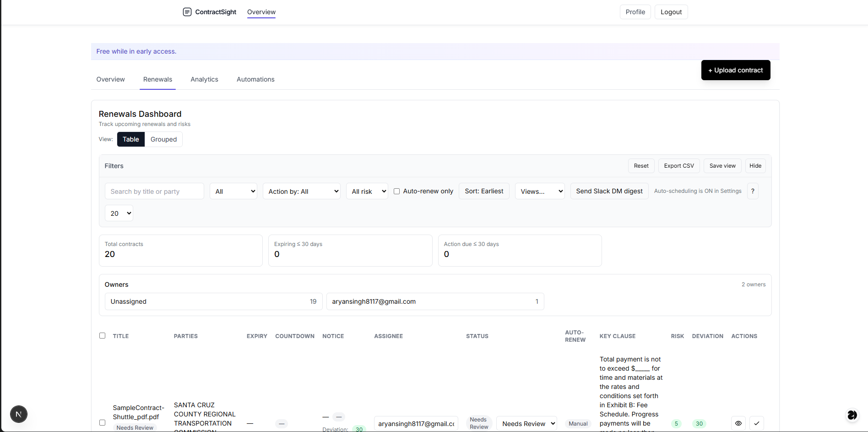The width and height of the screenshot is (868, 432).
Task: Preview the contract via the eye icon
Action: [738, 423]
